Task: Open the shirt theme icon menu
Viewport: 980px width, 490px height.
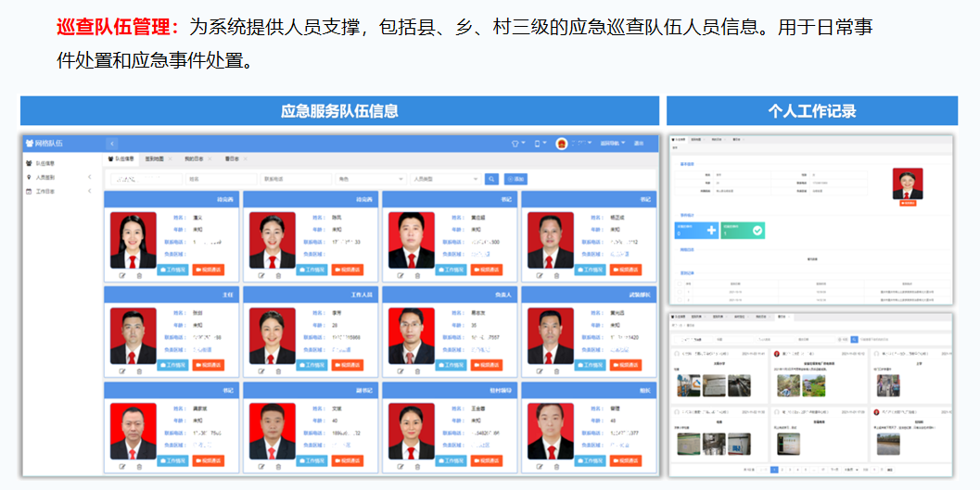Action: tap(518, 144)
